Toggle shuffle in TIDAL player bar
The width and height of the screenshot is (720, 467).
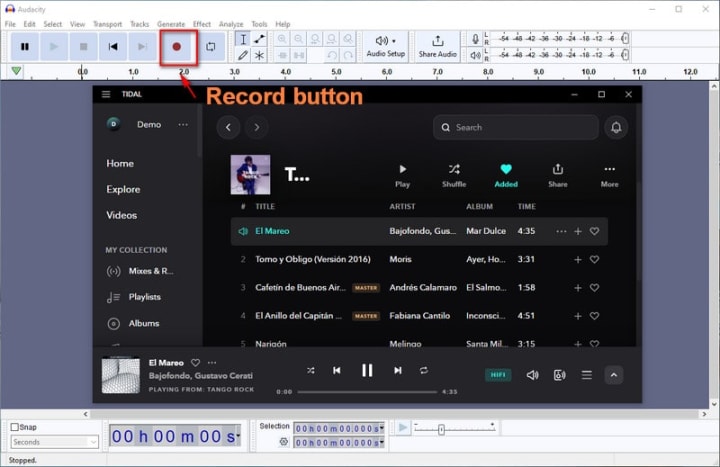pyautogui.click(x=311, y=371)
